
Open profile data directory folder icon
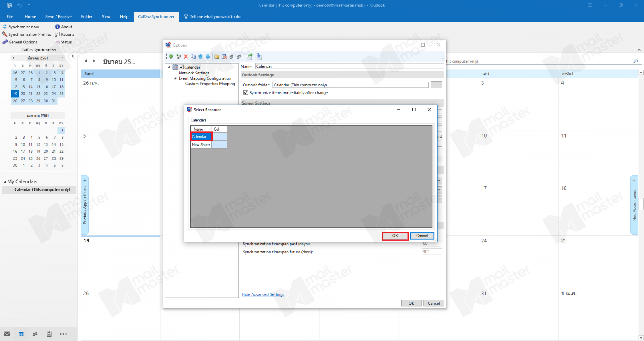point(217,57)
